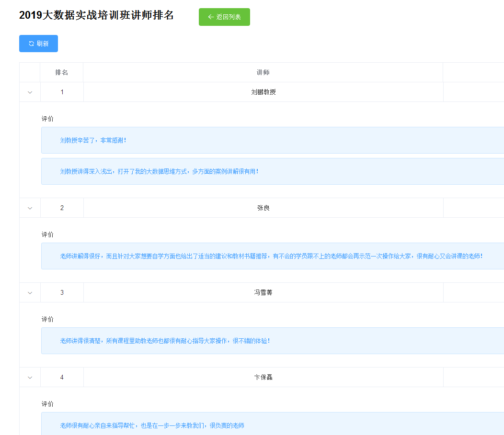Collapse the row for 刘鹏教授

click(x=30, y=92)
